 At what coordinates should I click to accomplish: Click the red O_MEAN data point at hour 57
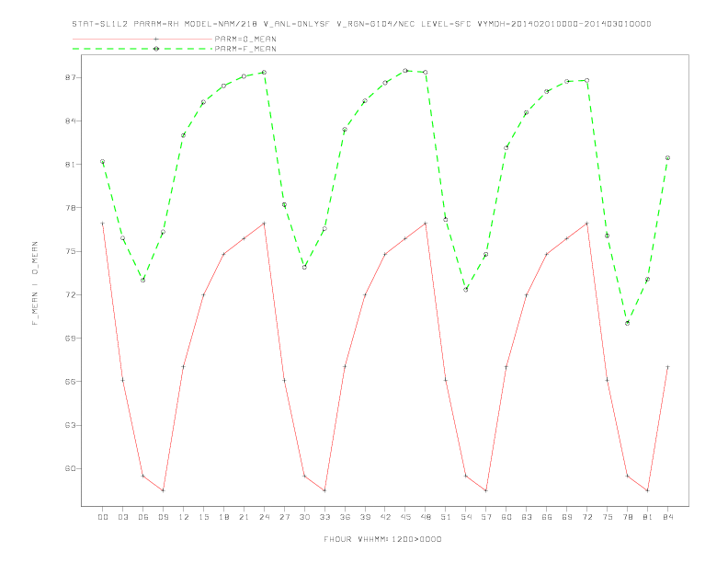pos(486,490)
